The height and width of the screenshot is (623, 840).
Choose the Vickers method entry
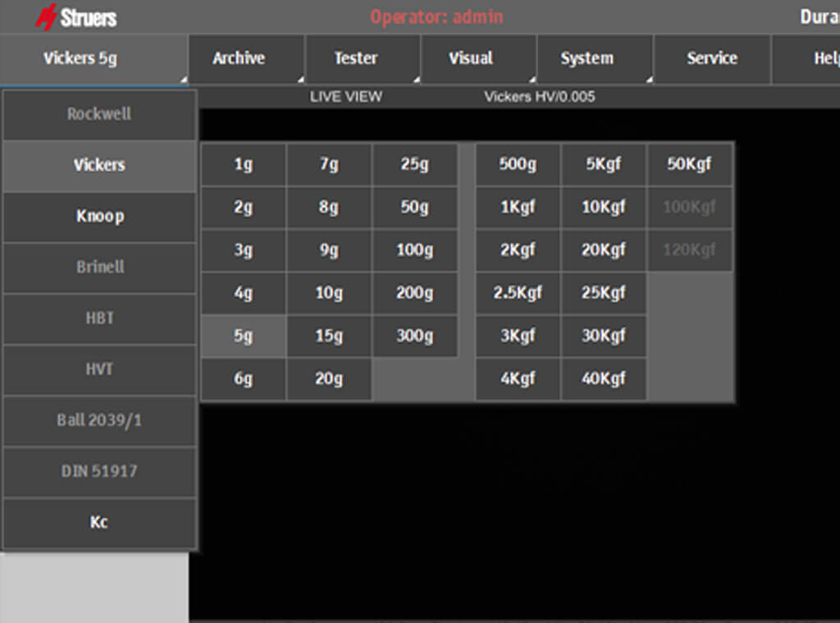(x=99, y=165)
